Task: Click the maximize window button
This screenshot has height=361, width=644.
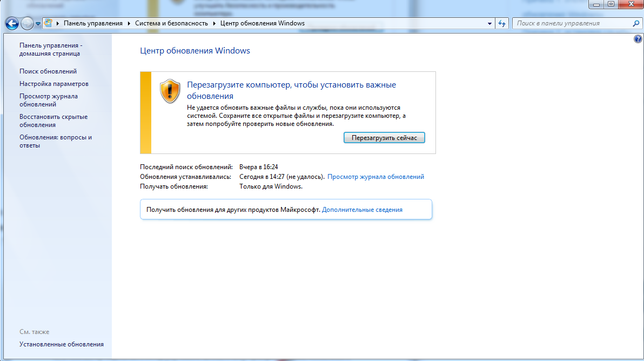Action: 611,4
